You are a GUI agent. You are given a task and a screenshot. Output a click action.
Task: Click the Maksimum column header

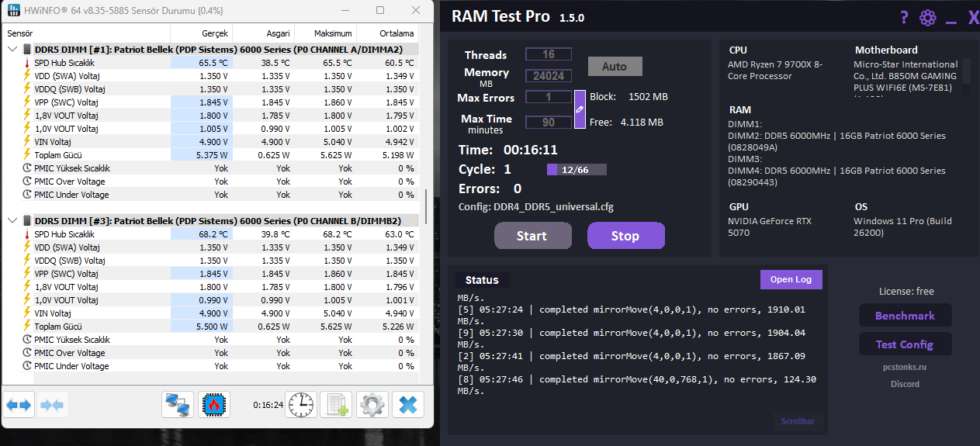[325, 33]
